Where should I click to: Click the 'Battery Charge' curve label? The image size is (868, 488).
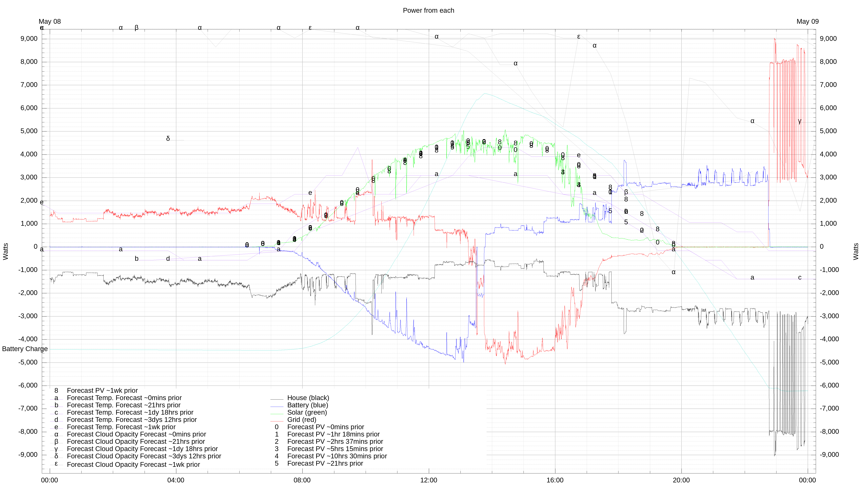coord(25,349)
